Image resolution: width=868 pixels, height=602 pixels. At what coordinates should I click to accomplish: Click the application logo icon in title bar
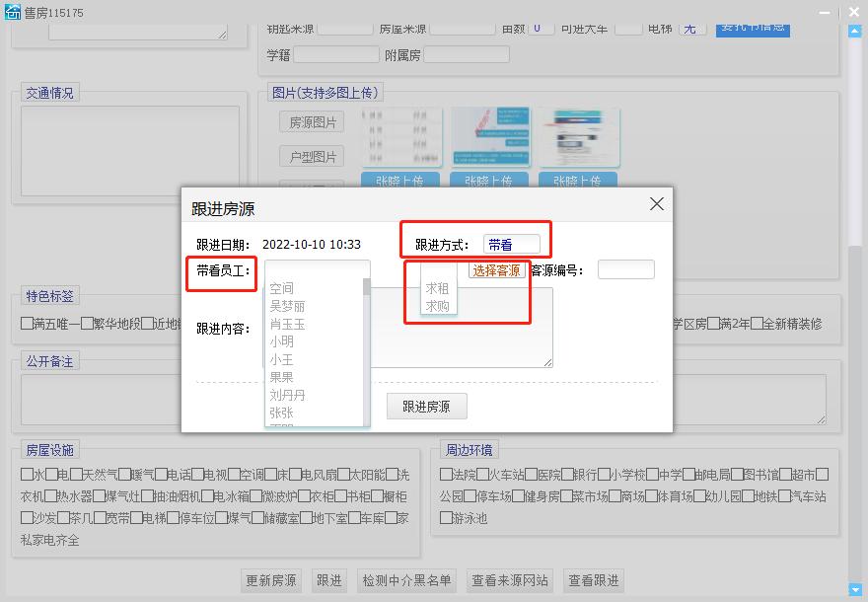14,12
